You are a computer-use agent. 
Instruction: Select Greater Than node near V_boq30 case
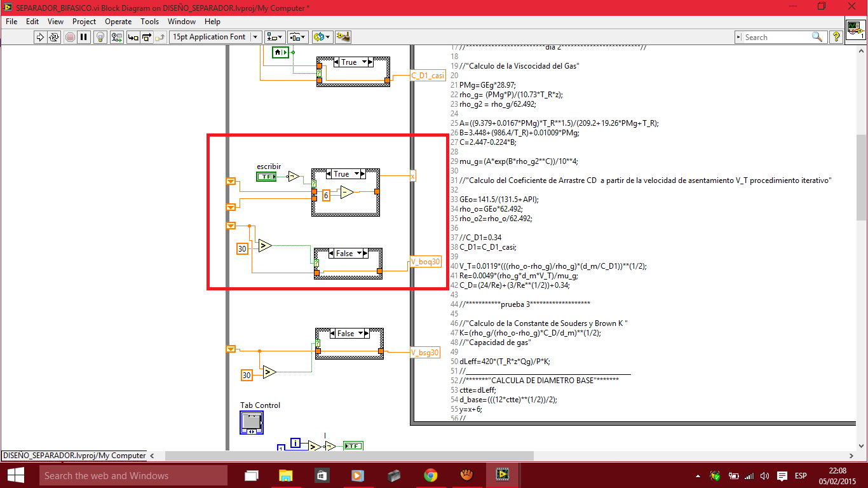pos(265,245)
